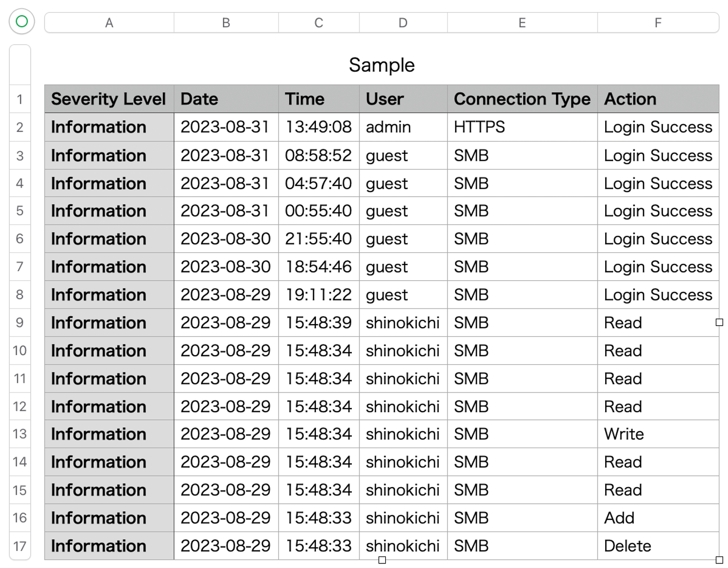This screenshot has height=568, width=728.
Task: Select the cell containing "HTTPS"
Action: [522, 127]
